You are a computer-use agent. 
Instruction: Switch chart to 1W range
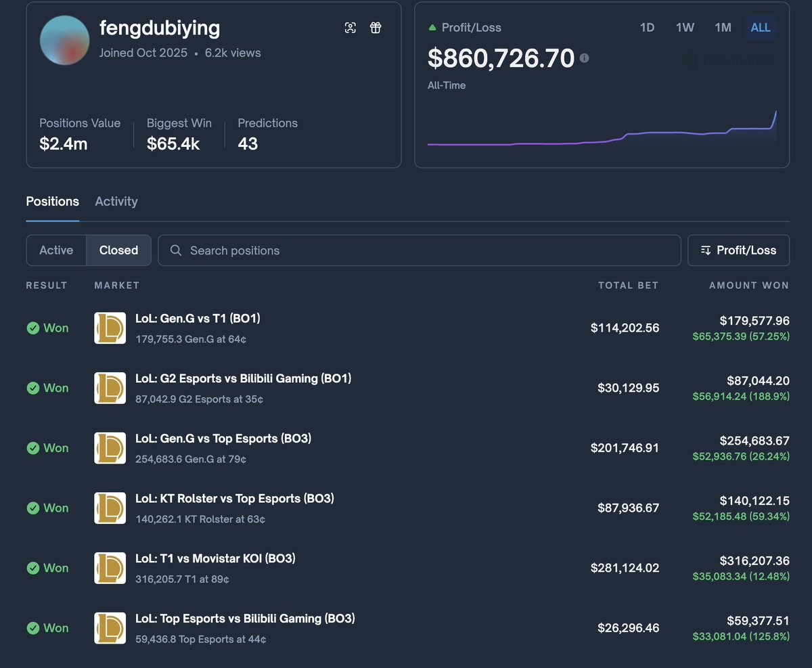685,28
